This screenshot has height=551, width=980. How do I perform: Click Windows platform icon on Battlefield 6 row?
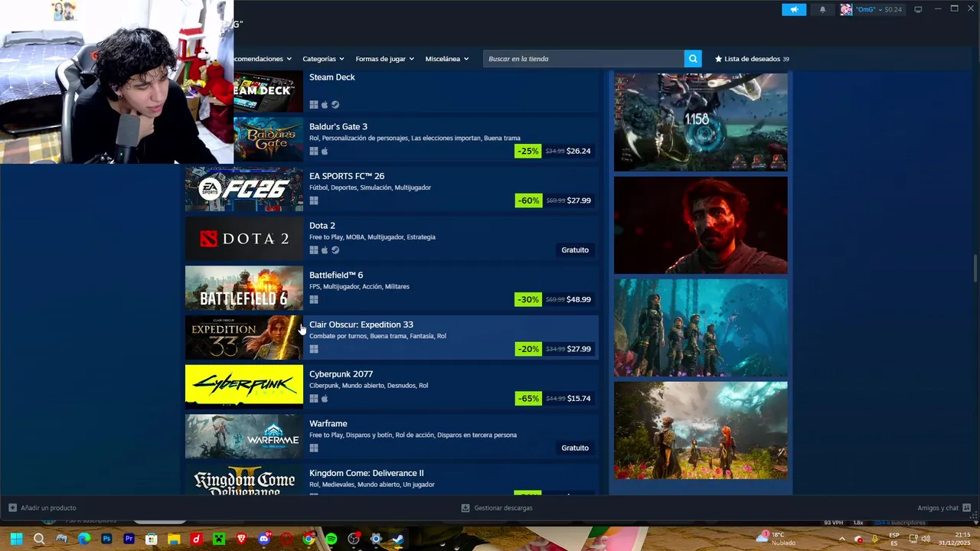coord(314,300)
